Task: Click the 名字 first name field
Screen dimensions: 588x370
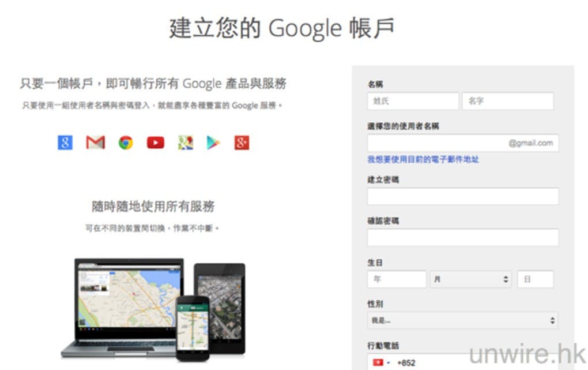Action: pos(508,101)
